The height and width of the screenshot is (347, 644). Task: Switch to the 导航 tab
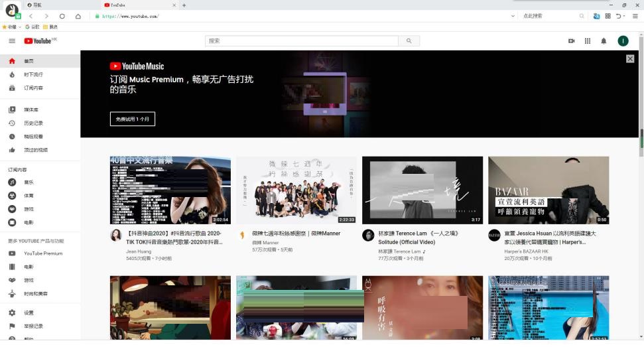pyautogui.click(x=62, y=5)
